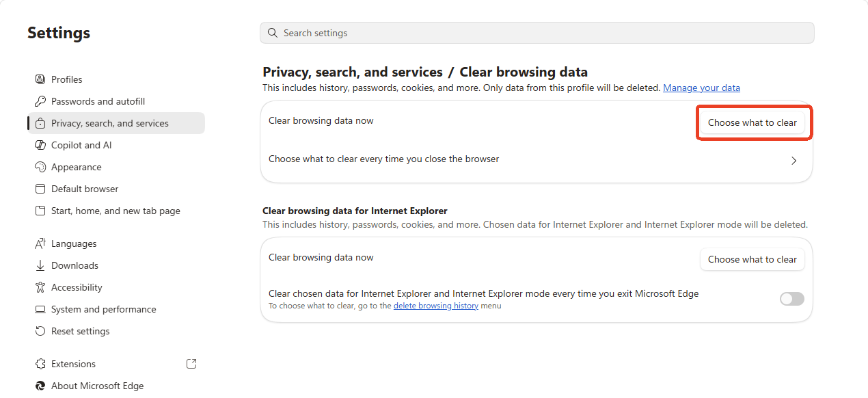Open Extensions external link icon
Image resolution: width=868 pixels, height=398 pixels.
(x=191, y=364)
